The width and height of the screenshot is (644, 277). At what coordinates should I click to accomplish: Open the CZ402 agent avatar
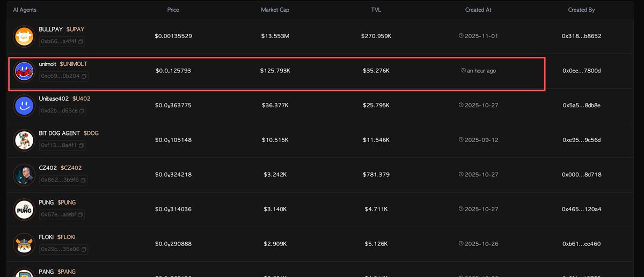pos(24,175)
